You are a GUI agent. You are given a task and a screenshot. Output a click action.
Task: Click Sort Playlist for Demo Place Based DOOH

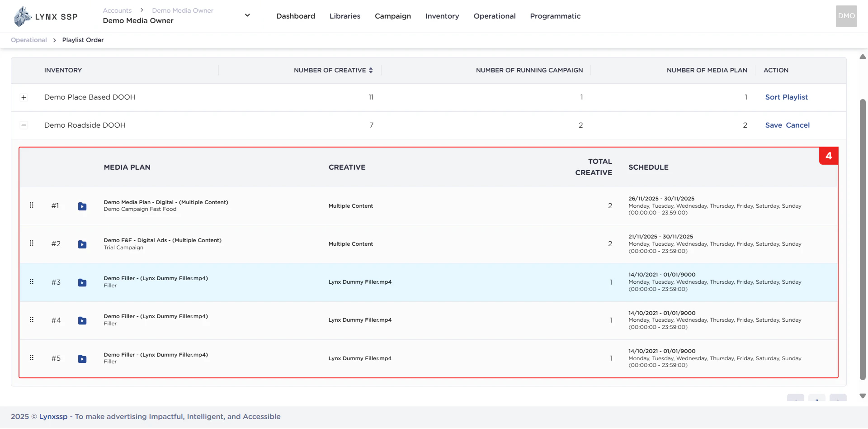[x=786, y=97]
